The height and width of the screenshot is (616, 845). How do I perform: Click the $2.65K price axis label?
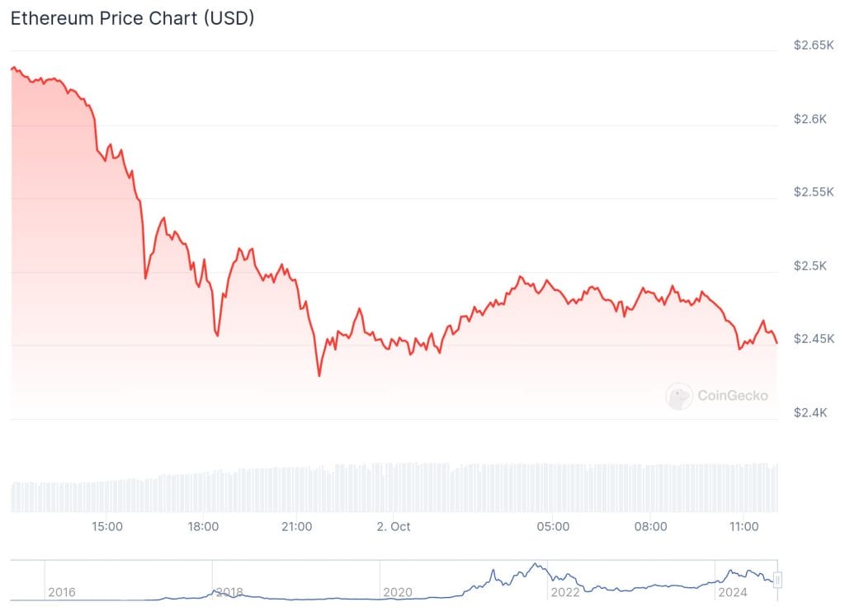click(x=814, y=45)
